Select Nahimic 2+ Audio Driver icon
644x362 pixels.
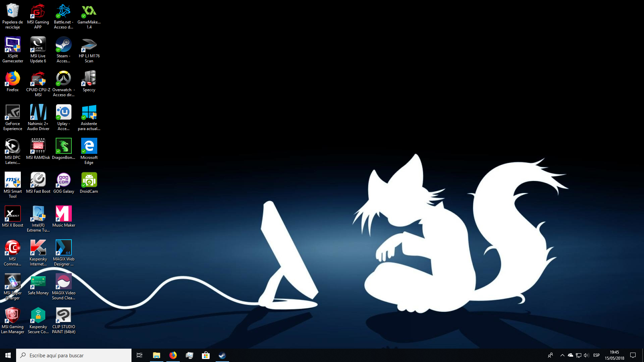pos(38,118)
